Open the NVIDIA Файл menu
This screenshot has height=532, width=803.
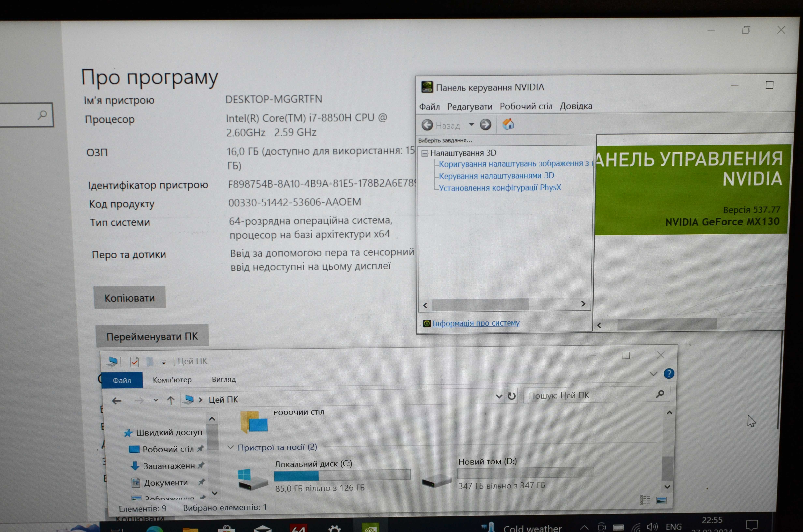[x=429, y=107]
